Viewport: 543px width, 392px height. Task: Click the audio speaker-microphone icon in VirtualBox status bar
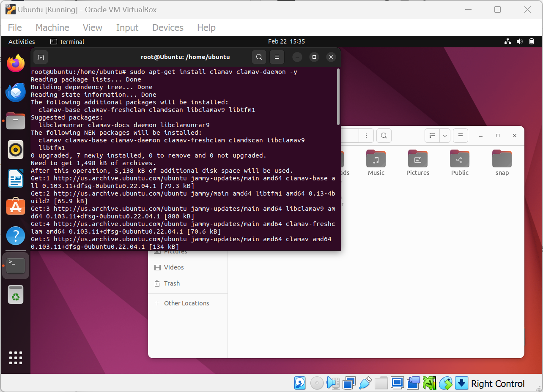[333, 383]
